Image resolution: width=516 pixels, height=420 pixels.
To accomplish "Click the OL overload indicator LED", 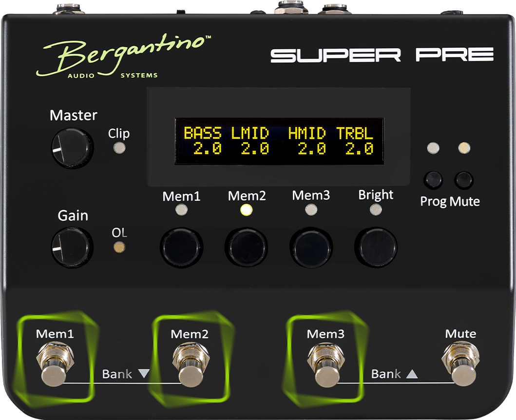I will tap(119, 248).
